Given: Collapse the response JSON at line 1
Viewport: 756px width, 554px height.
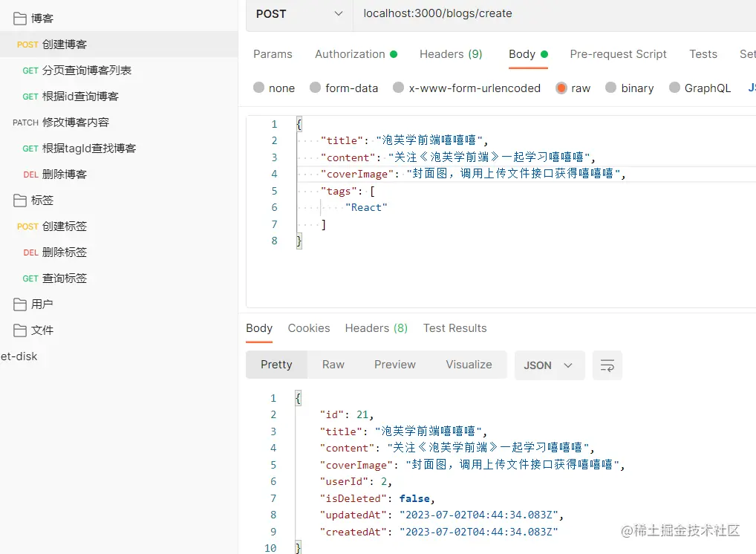Looking at the screenshot, I should pos(298,398).
